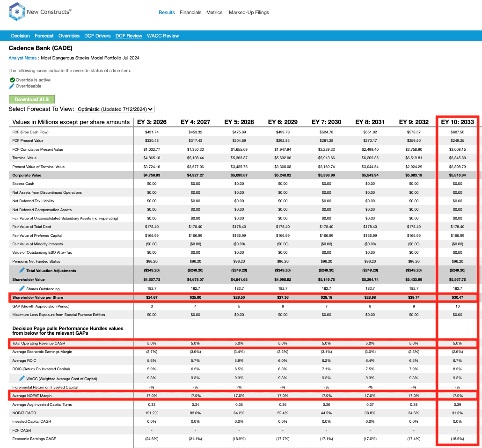
Task: Navigate to DCF Drivers
Action: [x=97, y=36]
